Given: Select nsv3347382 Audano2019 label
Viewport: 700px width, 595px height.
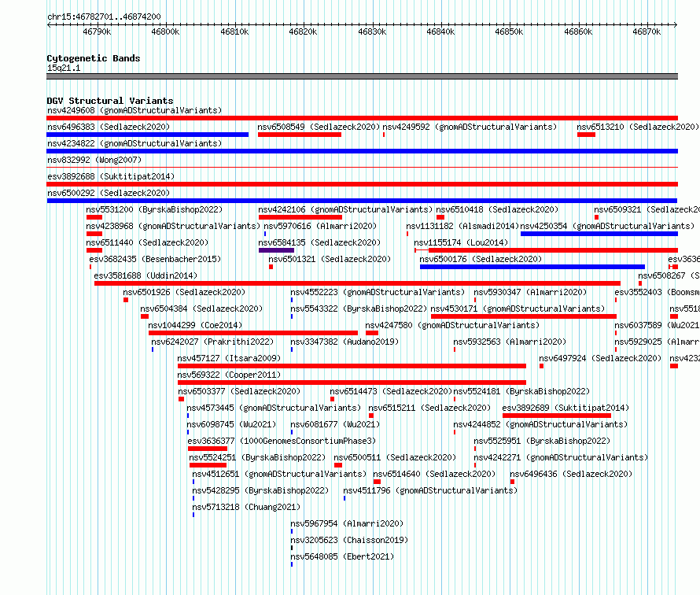Looking at the screenshot, I should click(x=344, y=342).
